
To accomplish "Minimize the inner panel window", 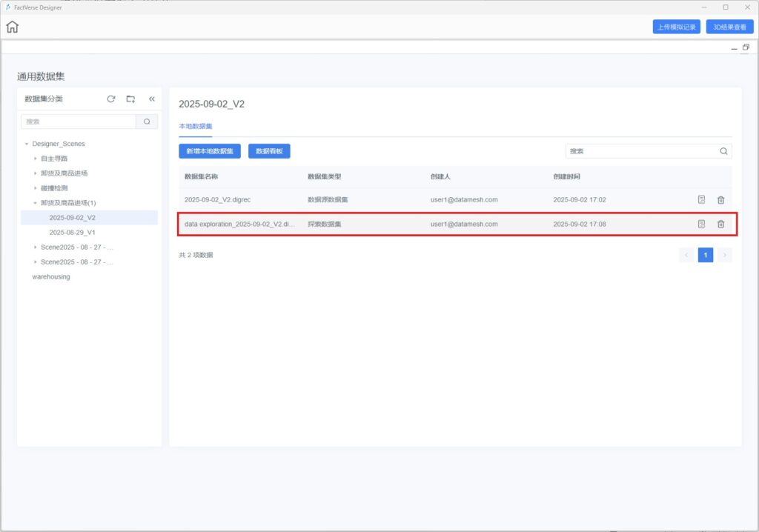I will click(734, 48).
